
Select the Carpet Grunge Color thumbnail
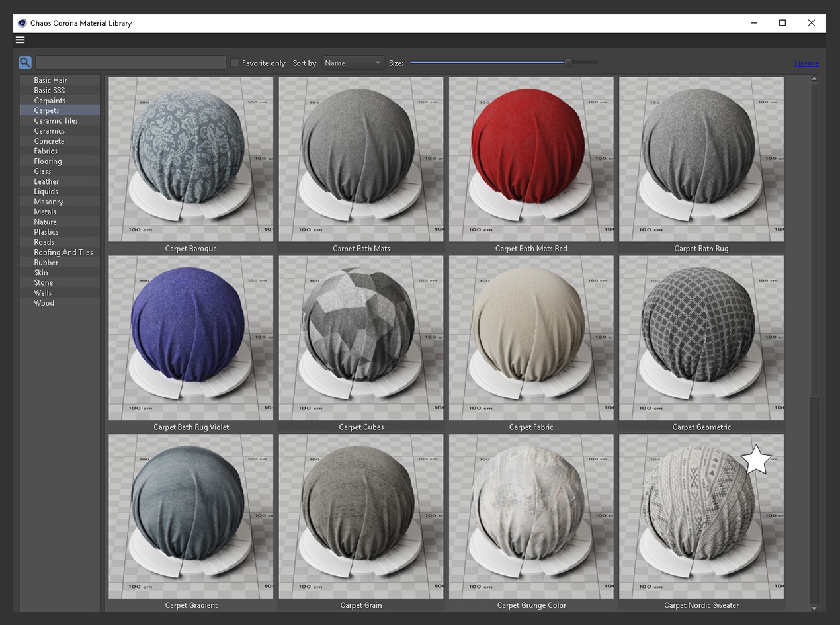531,517
